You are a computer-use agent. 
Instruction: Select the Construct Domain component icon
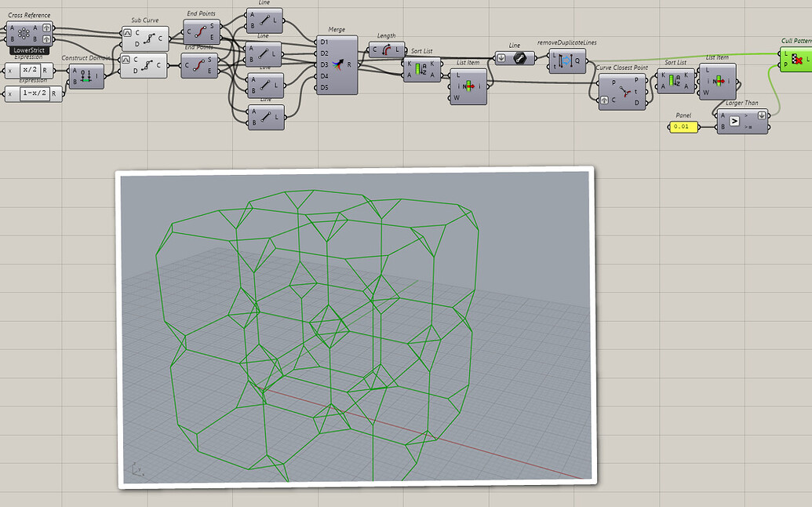88,75
